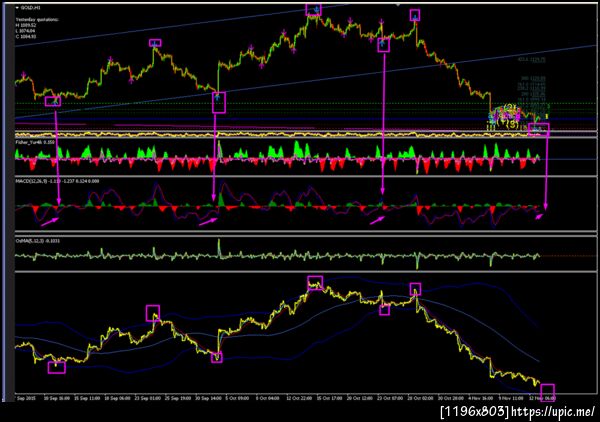Click the 15 Oct 17:00 time axis label
The width and height of the screenshot is (600, 422).
point(329,398)
